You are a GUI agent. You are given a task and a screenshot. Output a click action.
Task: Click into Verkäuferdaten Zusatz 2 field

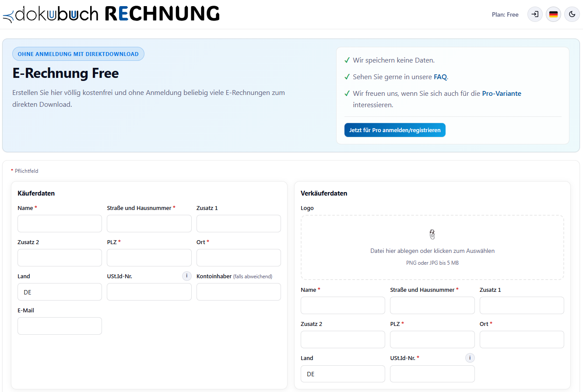coord(343,339)
